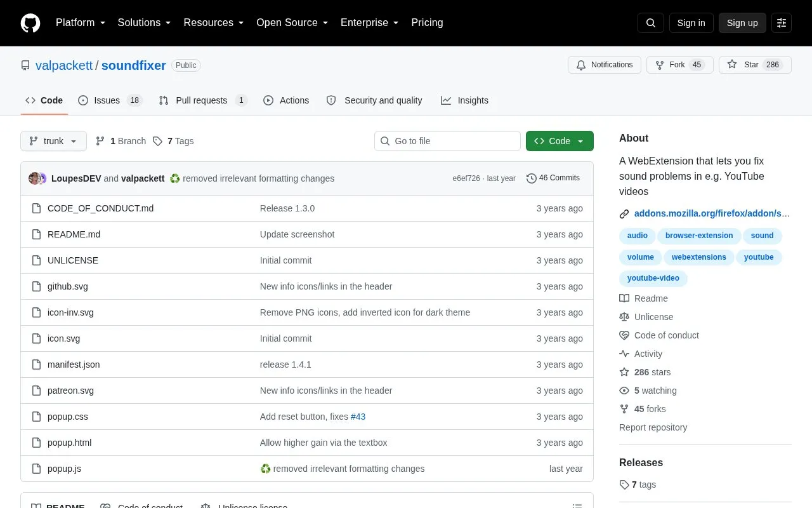This screenshot has height=508, width=812.
Task: Click the file icon next to manifest.json
Action: pos(36,364)
